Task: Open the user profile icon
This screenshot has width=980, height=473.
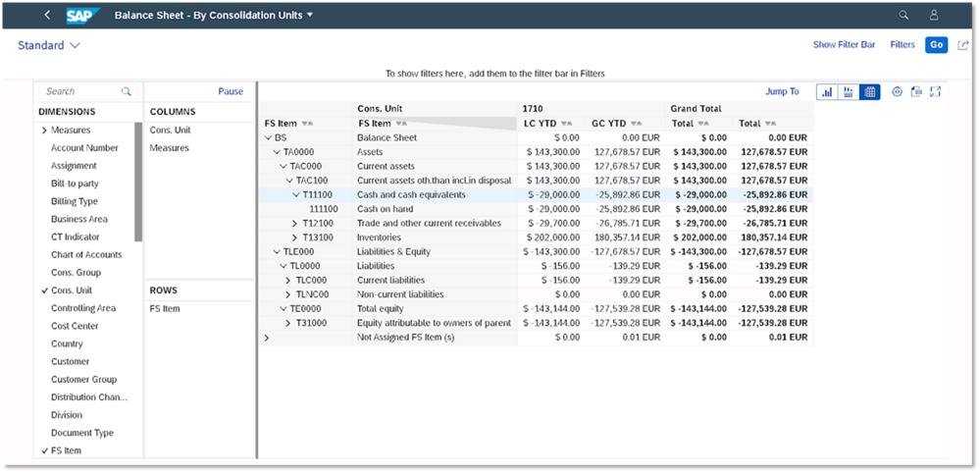Action: pos(934,15)
